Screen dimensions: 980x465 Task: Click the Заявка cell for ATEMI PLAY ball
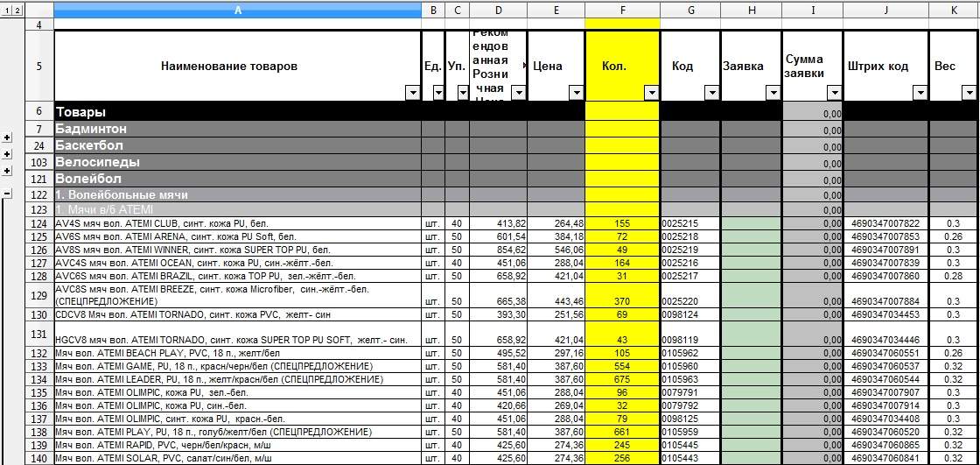[752, 432]
